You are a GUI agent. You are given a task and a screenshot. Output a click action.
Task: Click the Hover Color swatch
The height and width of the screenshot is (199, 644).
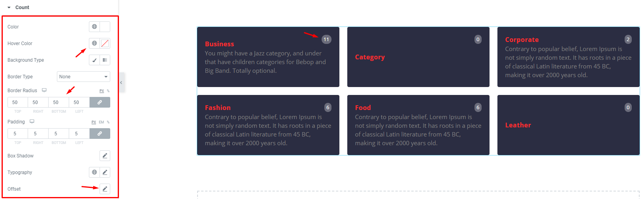tap(105, 44)
